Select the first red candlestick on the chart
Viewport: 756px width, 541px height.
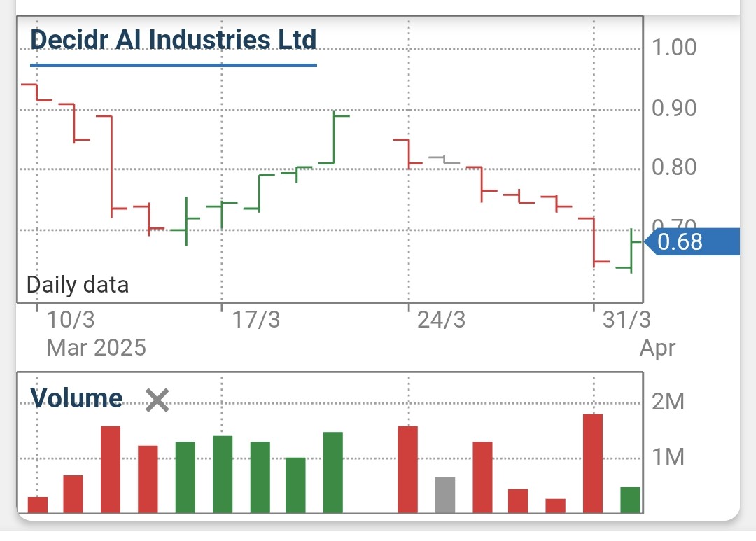[x=35, y=91]
